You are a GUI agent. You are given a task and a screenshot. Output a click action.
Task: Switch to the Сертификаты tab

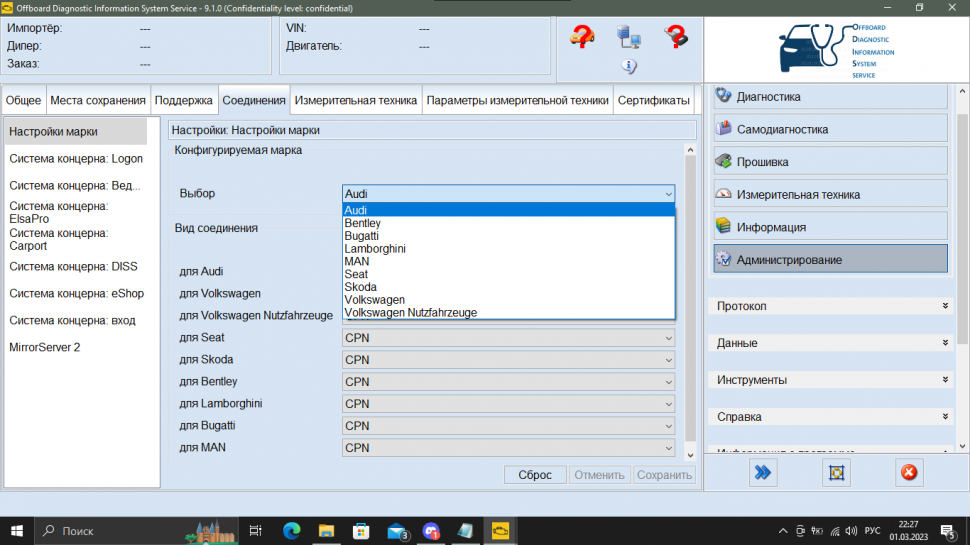tap(653, 101)
